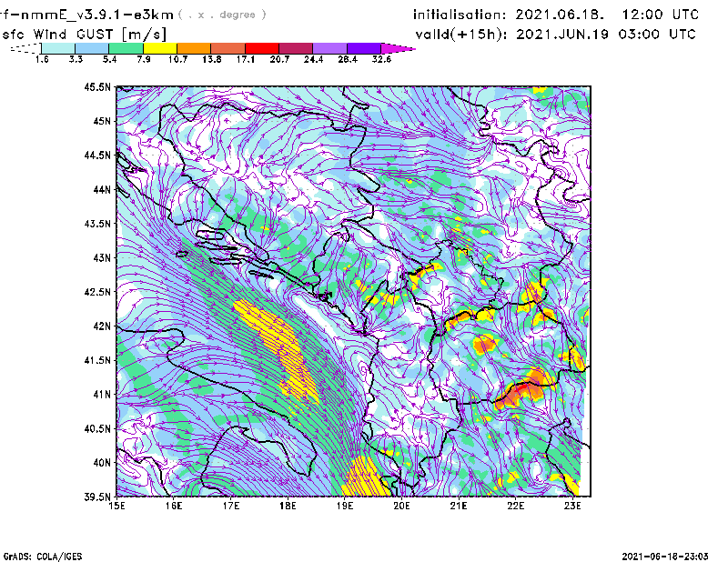Click the legend value 17.1
Image resolution: width=728 pixels, height=562 pixels.
pos(246,59)
